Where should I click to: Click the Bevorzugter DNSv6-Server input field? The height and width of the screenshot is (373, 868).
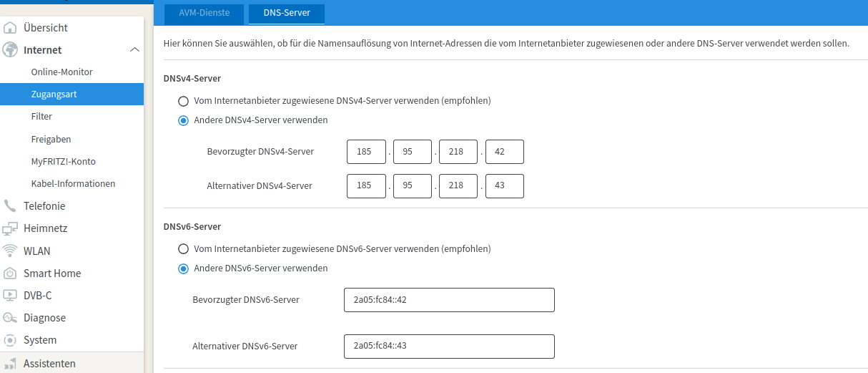coord(449,300)
